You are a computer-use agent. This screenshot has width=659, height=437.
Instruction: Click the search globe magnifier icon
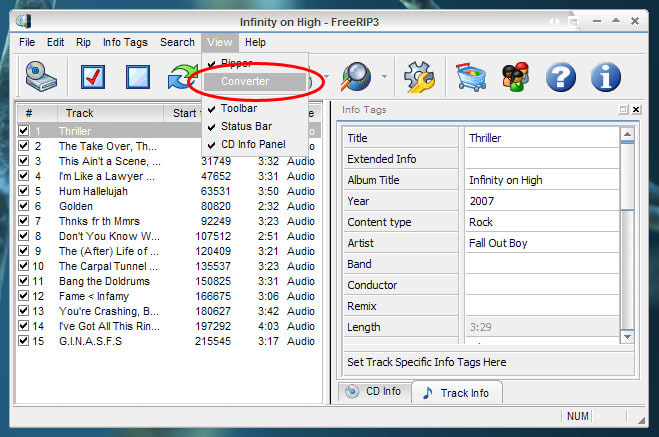pyautogui.click(x=356, y=76)
